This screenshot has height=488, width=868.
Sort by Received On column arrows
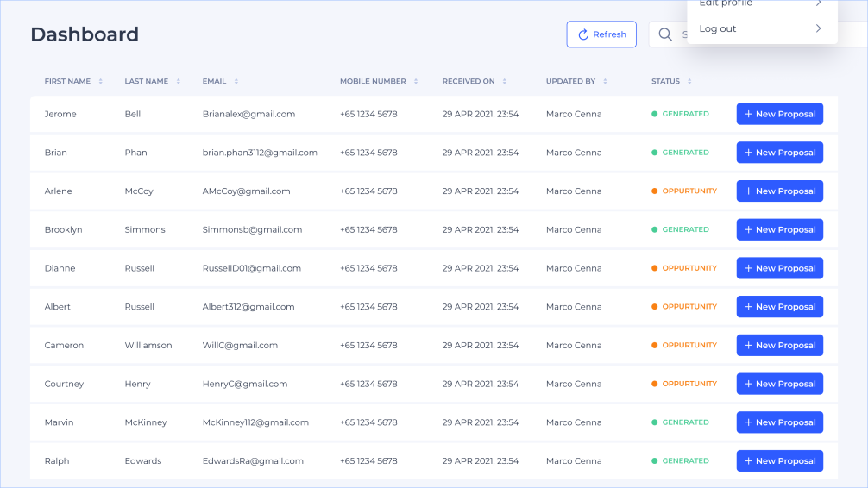pos(505,82)
